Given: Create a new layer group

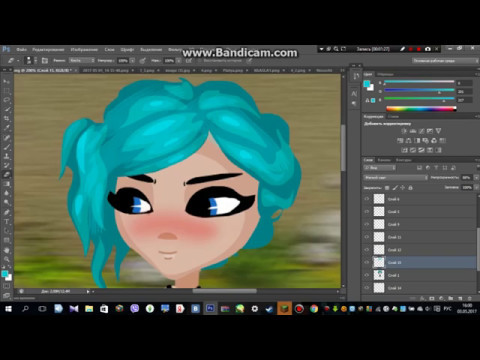Looking at the screenshot, I should click(451, 298).
